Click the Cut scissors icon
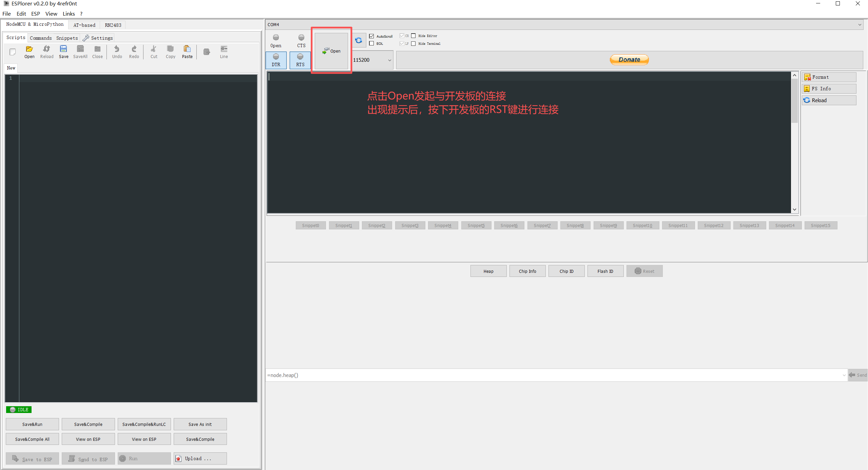This screenshot has width=868, height=470. pos(154,49)
